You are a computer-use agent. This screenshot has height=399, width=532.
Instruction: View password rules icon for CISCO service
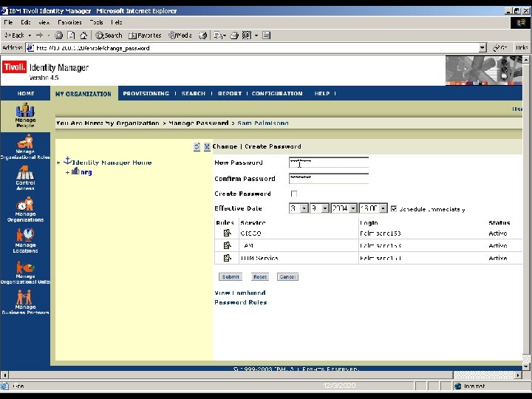pyautogui.click(x=227, y=233)
